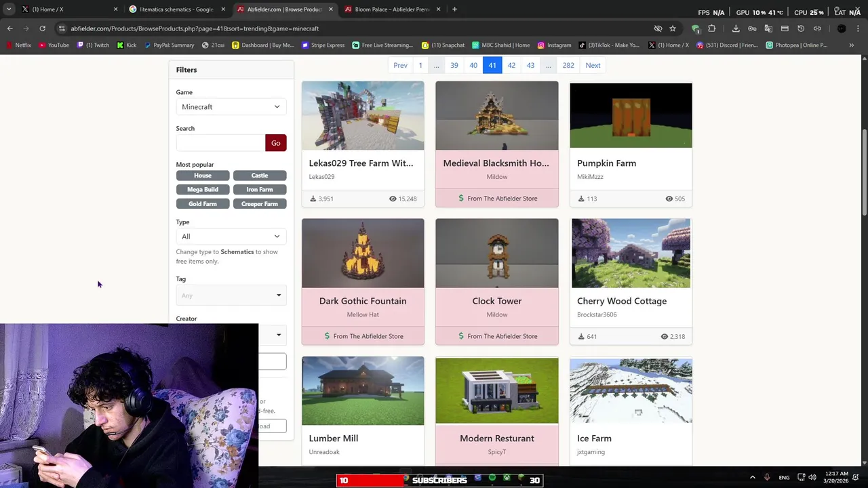Click the Search text field in Filters
The height and width of the screenshot is (488, 868).
[220, 143]
